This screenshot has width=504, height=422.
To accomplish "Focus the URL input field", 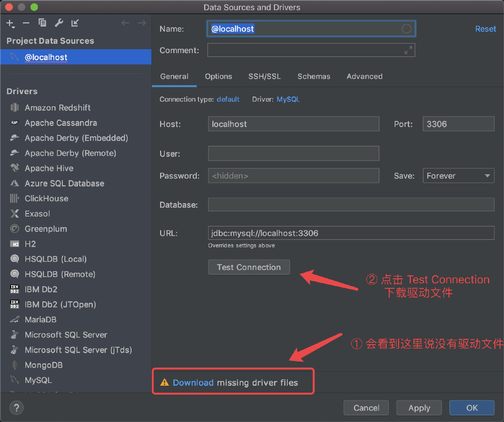I will (351, 233).
